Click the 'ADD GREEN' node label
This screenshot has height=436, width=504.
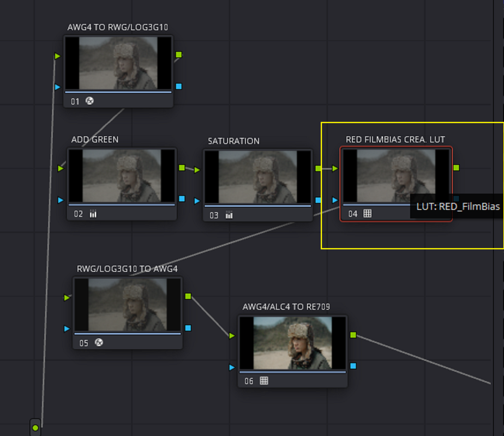95,140
